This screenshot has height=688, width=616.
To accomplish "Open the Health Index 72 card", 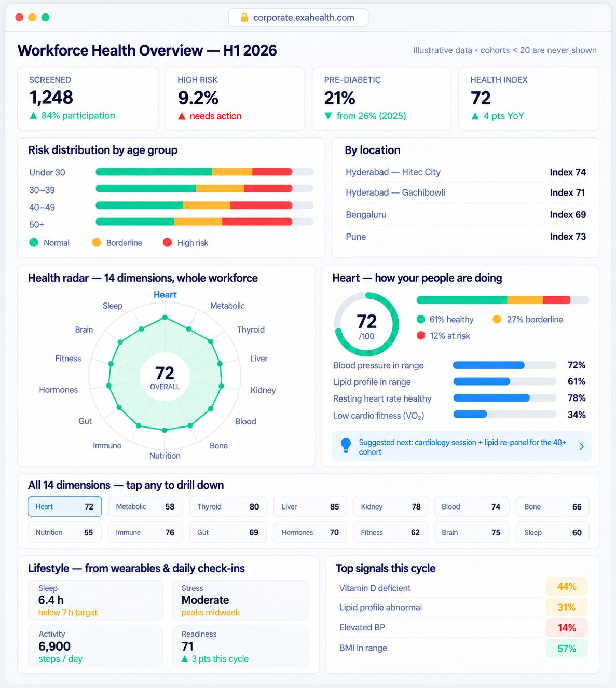I will pos(529,99).
